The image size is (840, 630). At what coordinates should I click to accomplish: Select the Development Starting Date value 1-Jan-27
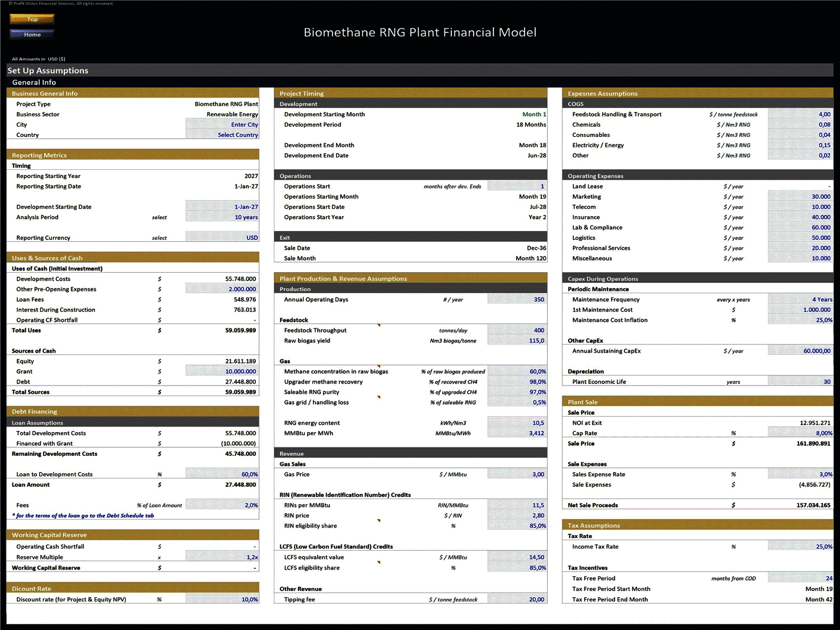pyautogui.click(x=222, y=207)
